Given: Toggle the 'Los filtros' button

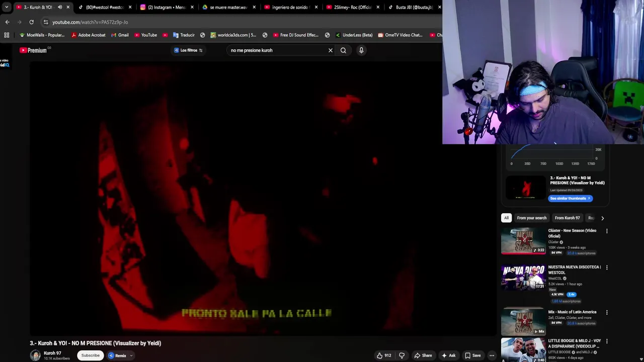Looking at the screenshot, I should [188, 50].
